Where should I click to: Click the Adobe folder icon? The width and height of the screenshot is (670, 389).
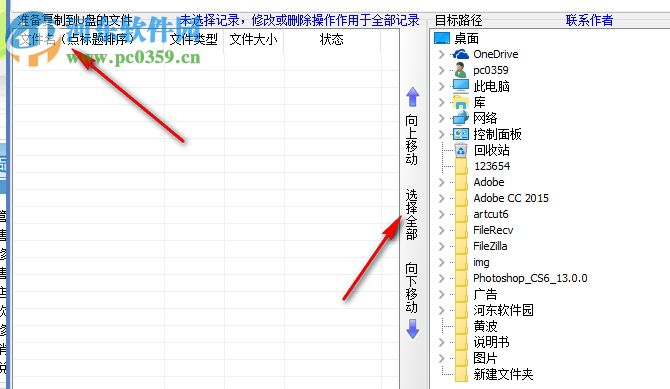(x=461, y=182)
